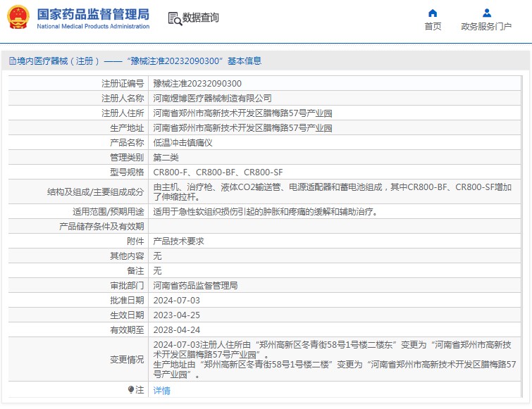Click the 数据查询 magnifier document icon
Viewport: 532px width, 409px height.
(x=174, y=18)
